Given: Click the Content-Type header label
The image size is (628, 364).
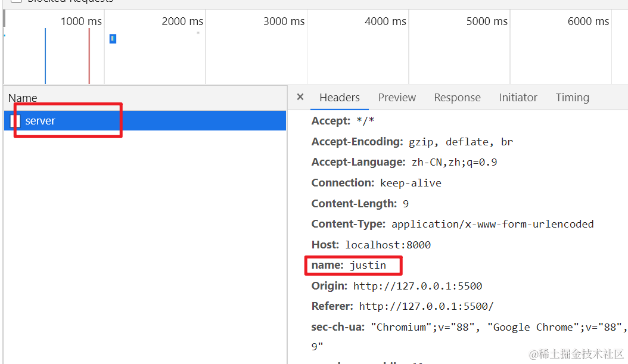Looking at the screenshot, I should click(x=349, y=224).
